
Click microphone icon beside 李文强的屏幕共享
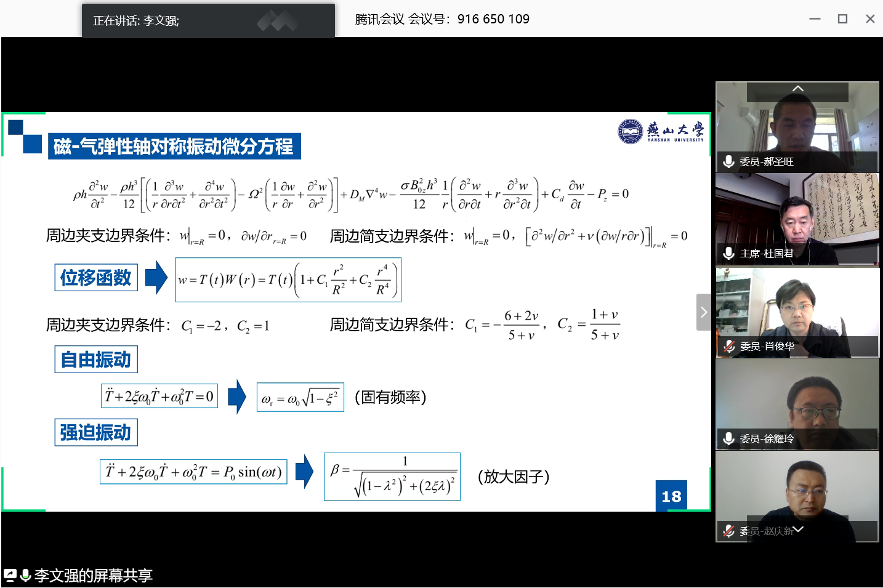click(x=25, y=575)
